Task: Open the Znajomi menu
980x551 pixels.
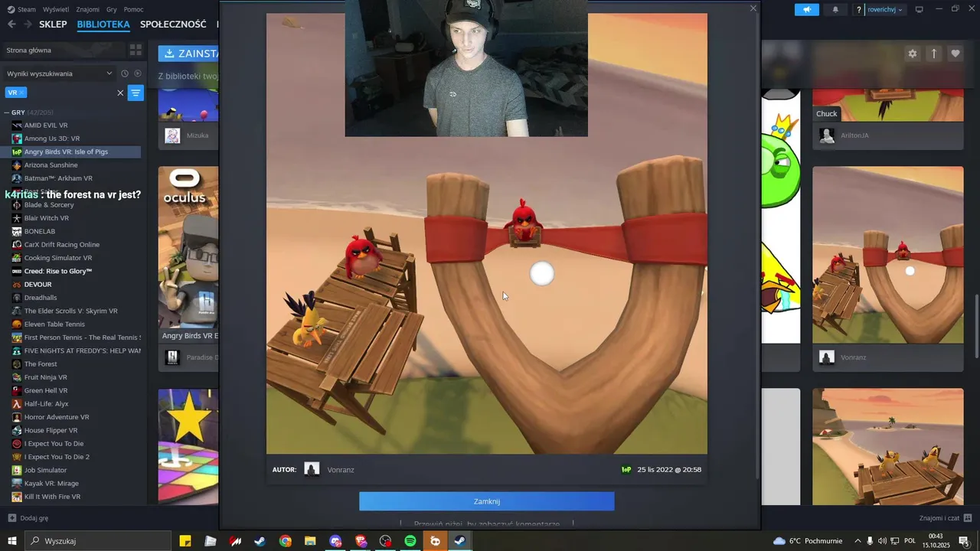Action: pos(88,9)
